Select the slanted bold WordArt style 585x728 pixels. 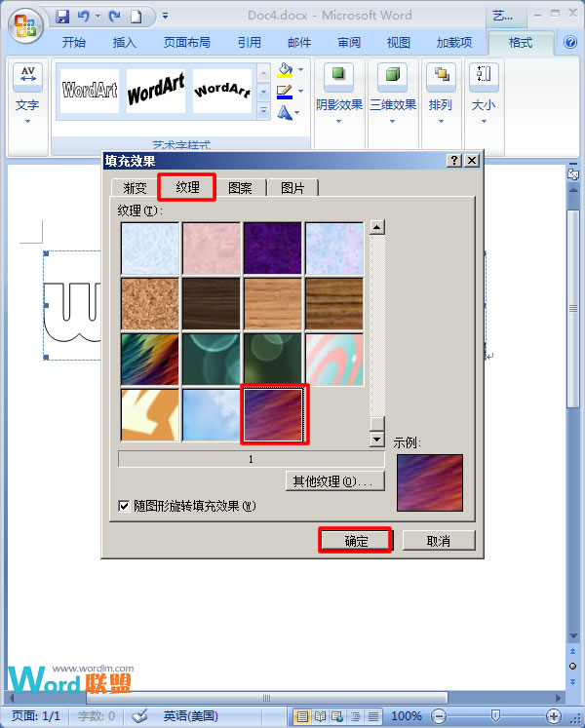156,91
